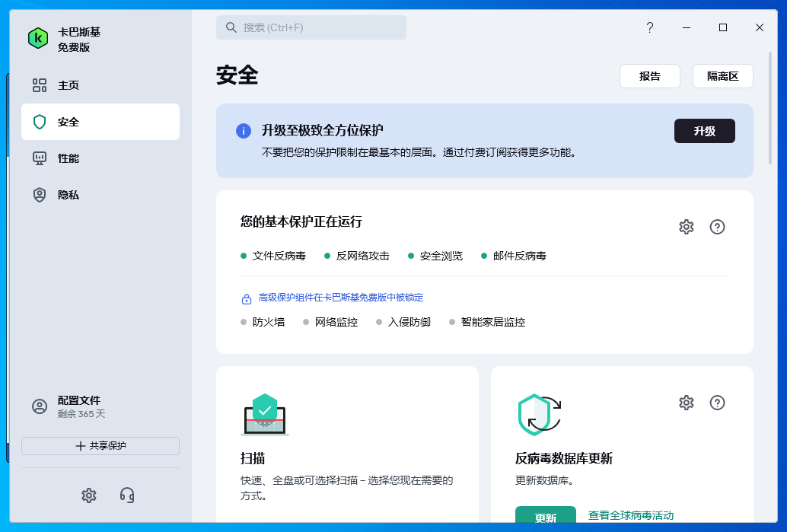Open gear icon on 反病毒数据库更新 card
This screenshot has height=532, width=787.
point(686,403)
